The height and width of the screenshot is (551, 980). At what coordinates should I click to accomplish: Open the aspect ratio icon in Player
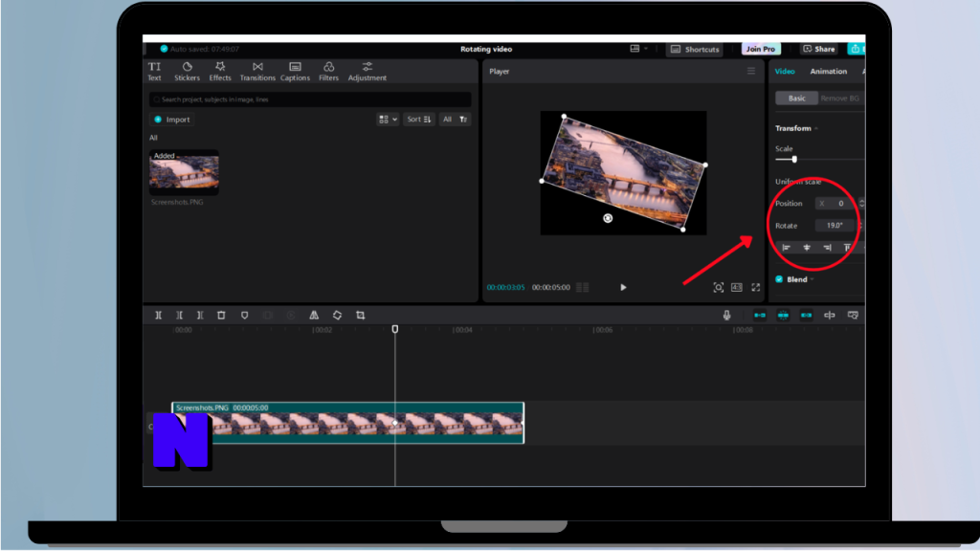point(737,287)
